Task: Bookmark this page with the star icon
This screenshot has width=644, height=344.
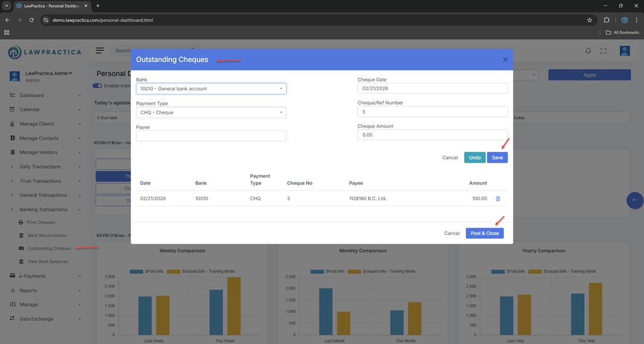Action: click(x=590, y=20)
